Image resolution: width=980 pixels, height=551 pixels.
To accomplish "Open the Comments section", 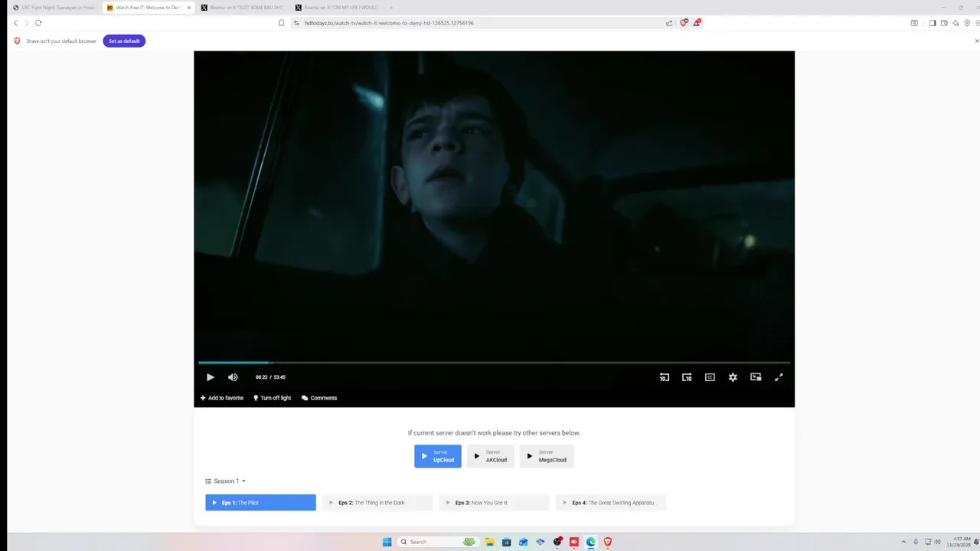I will pos(319,398).
